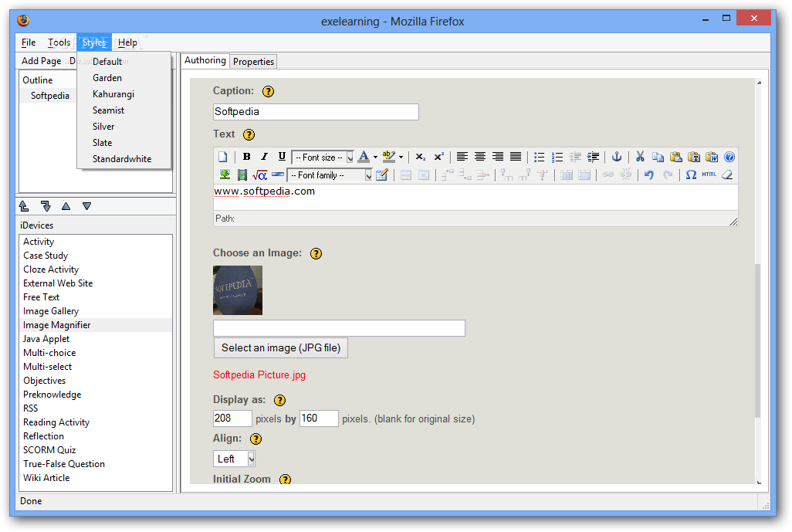792x532 pixels.
Task: Choose the Kahurangi style
Action: point(124,94)
